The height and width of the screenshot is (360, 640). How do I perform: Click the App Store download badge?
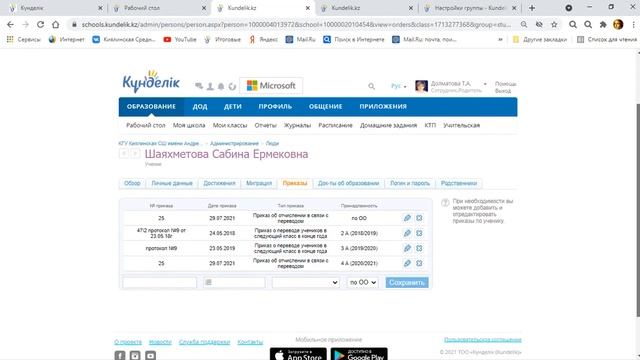tap(298, 354)
